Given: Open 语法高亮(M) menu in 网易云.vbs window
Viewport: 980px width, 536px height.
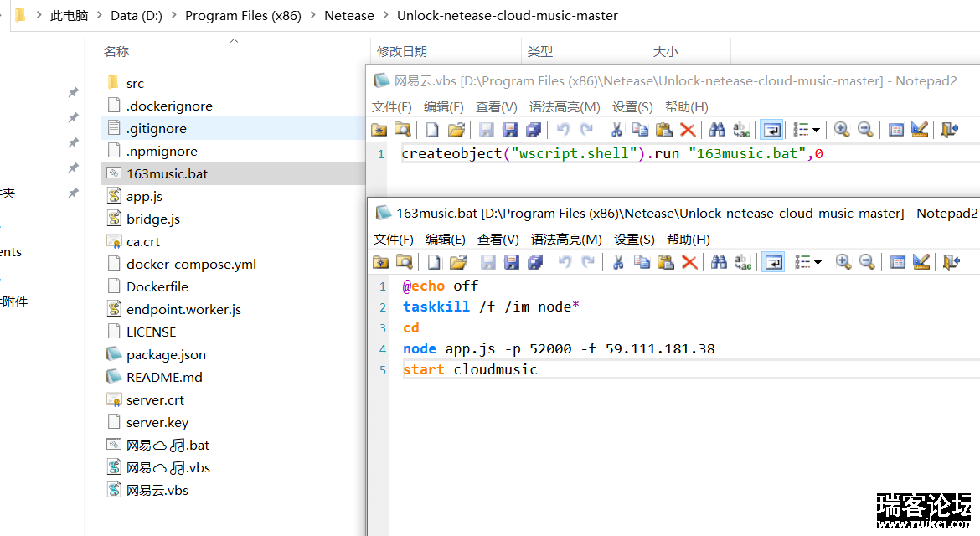Looking at the screenshot, I should pos(565,107).
